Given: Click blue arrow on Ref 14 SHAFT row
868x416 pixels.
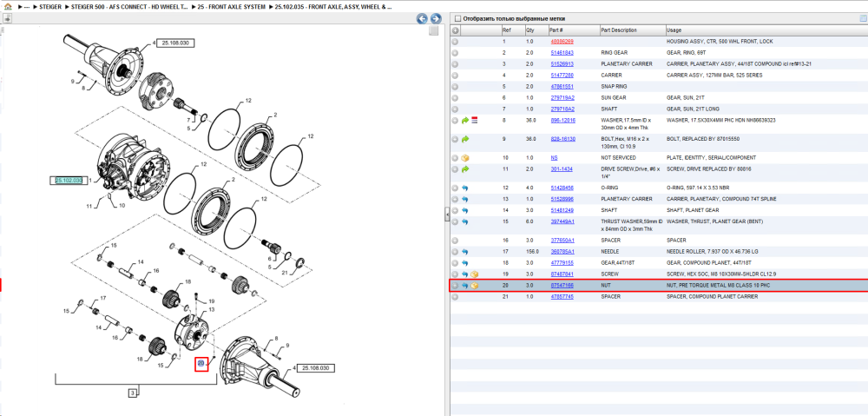Looking at the screenshot, I should click(465, 210).
